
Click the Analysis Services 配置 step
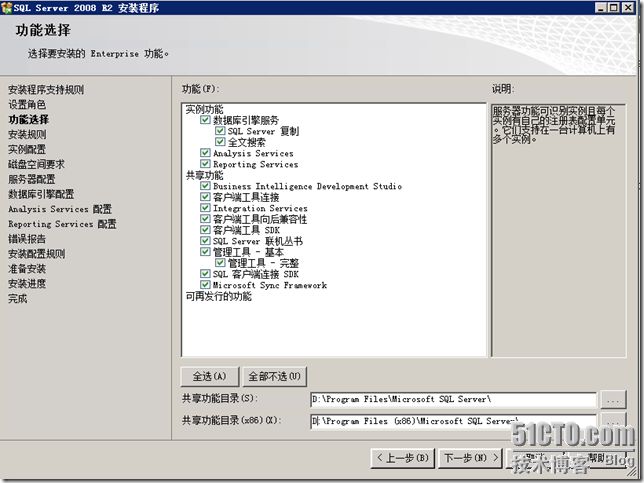[60, 209]
